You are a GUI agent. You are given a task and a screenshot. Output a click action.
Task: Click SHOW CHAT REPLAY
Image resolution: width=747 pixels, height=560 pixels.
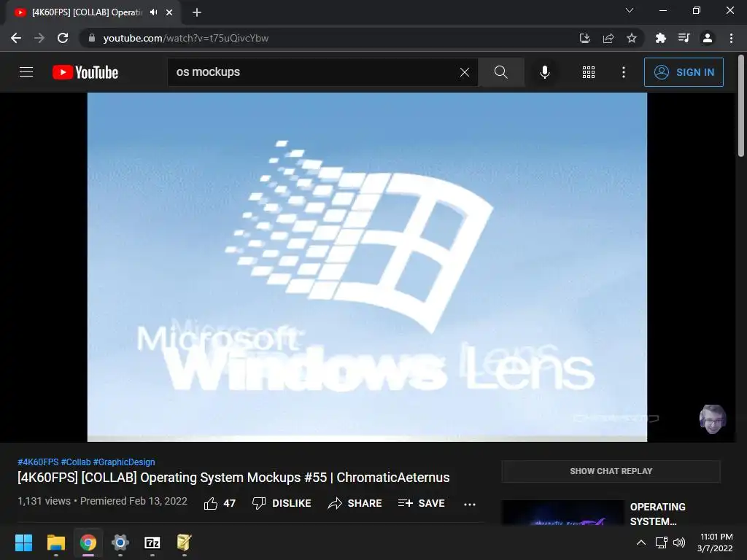611,471
